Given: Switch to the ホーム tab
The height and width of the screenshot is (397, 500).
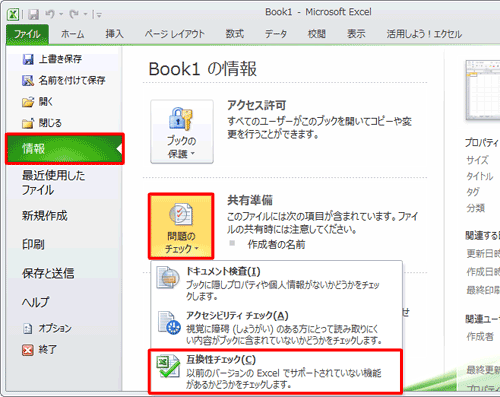Looking at the screenshot, I should (73, 34).
